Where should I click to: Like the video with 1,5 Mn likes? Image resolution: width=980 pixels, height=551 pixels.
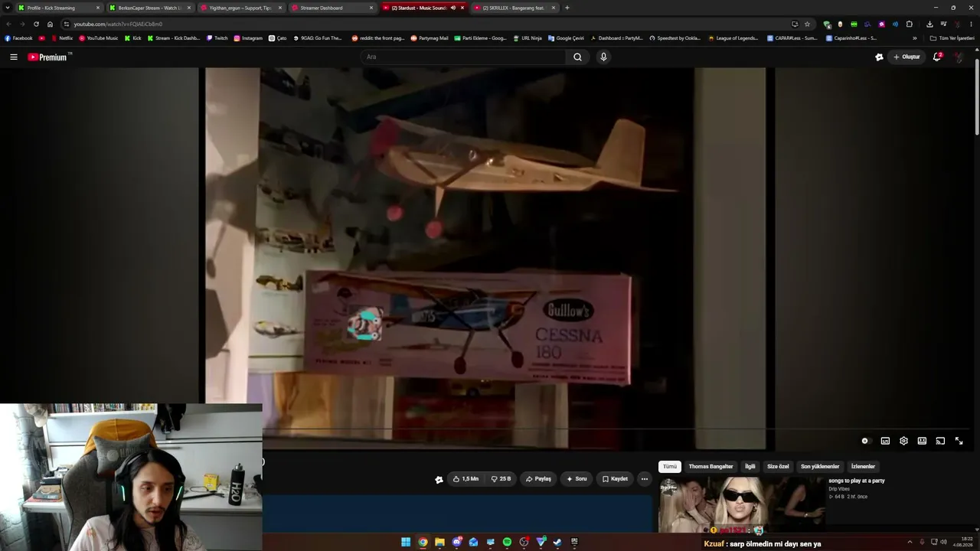point(465,479)
